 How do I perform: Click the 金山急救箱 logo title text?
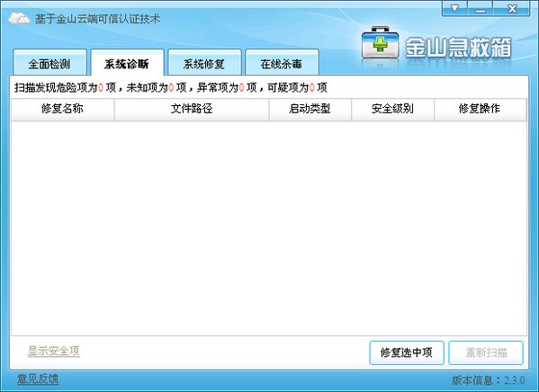pyautogui.click(x=458, y=48)
